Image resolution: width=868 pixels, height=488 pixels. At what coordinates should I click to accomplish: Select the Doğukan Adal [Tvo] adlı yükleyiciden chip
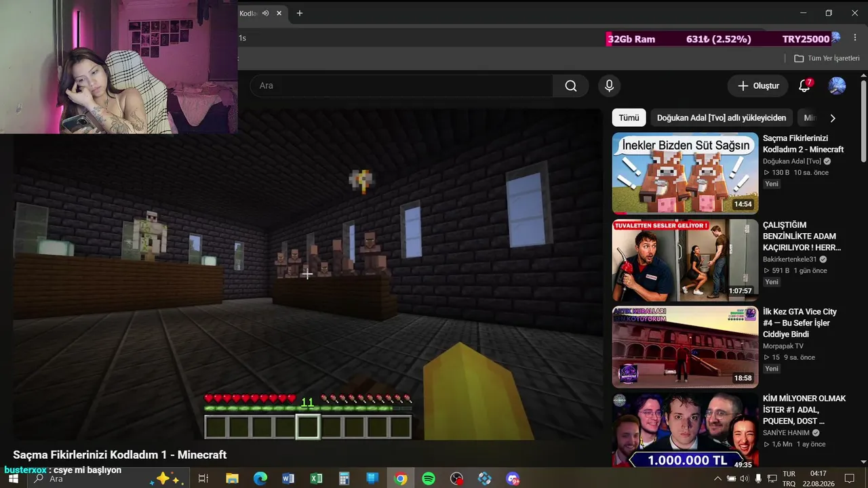click(722, 118)
